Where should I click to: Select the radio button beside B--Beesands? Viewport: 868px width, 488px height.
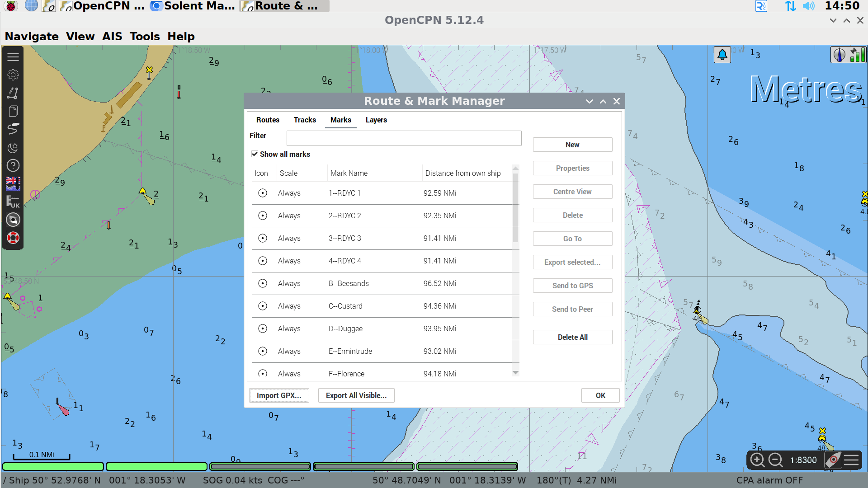pyautogui.click(x=262, y=283)
